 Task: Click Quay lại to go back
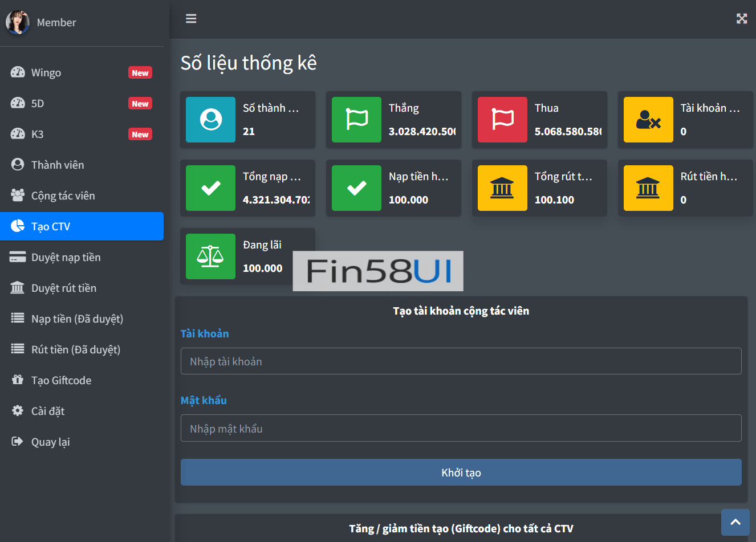[x=50, y=442]
